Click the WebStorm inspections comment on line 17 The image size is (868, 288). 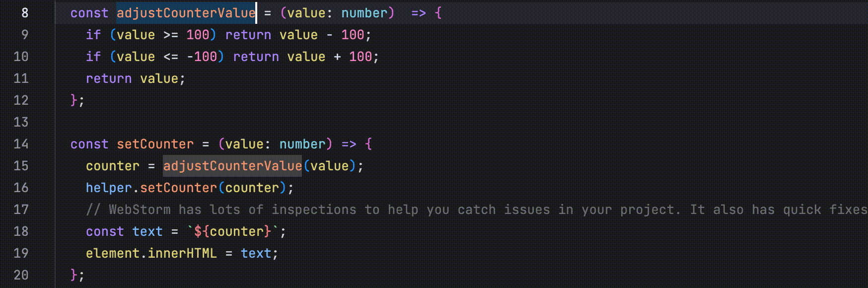point(477,210)
